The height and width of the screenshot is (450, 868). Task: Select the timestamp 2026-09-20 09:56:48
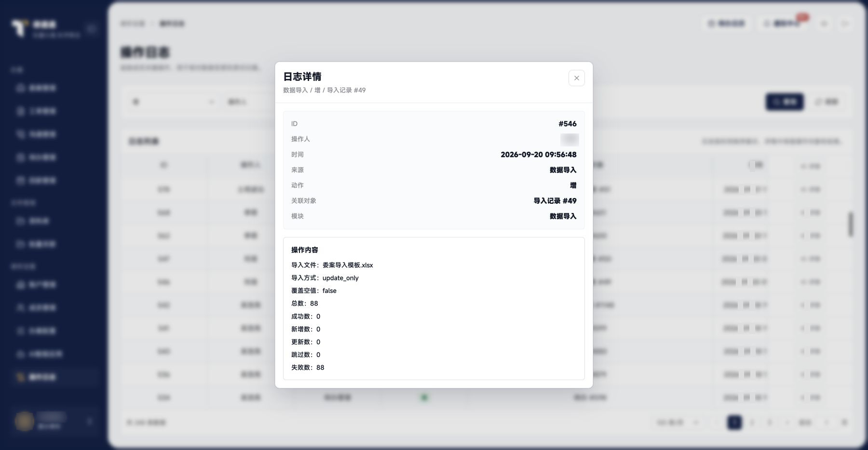(x=539, y=155)
